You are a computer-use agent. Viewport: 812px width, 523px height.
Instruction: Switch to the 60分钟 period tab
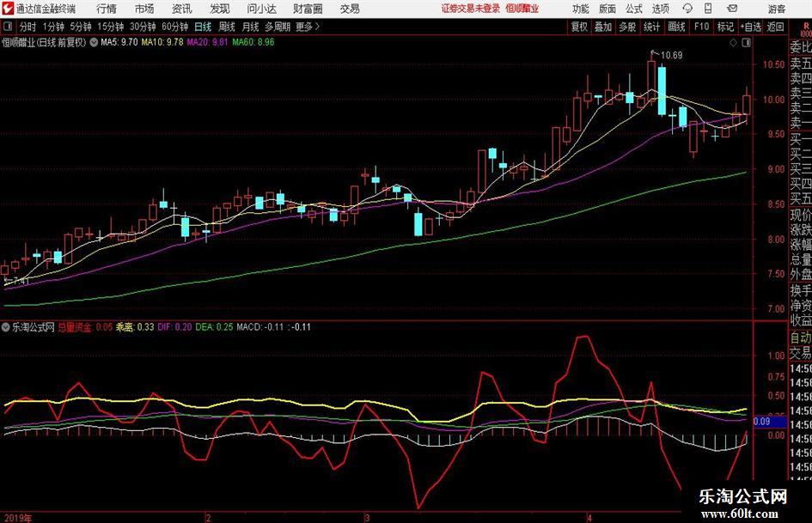pyautogui.click(x=174, y=27)
